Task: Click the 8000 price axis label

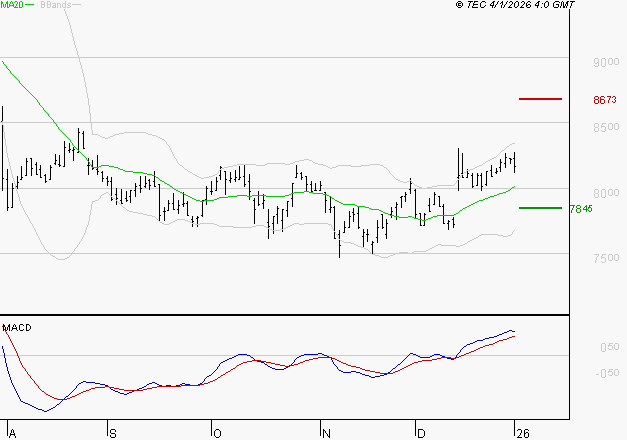Action: click(x=606, y=193)
